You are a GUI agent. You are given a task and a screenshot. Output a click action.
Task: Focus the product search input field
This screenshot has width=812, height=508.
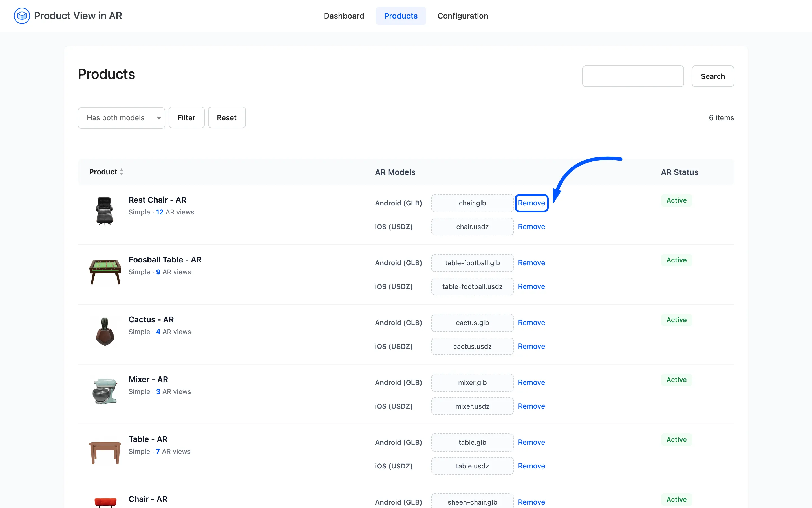(633, 76)
